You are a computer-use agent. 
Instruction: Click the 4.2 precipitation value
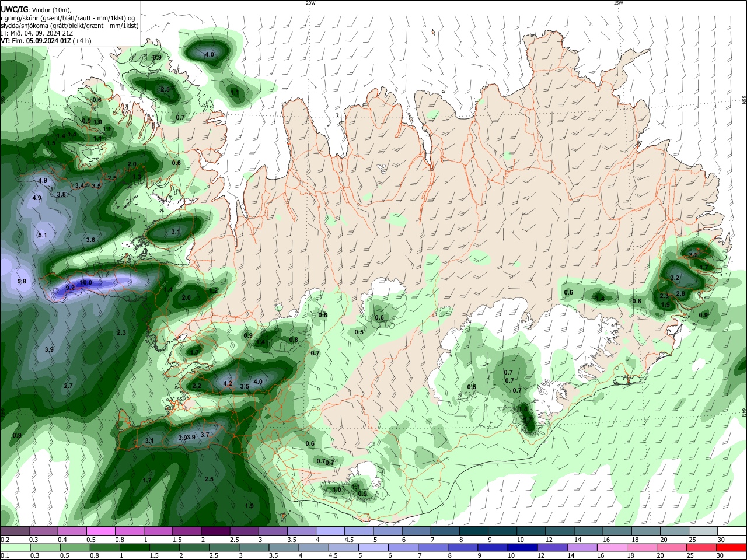tap(228, 384)
